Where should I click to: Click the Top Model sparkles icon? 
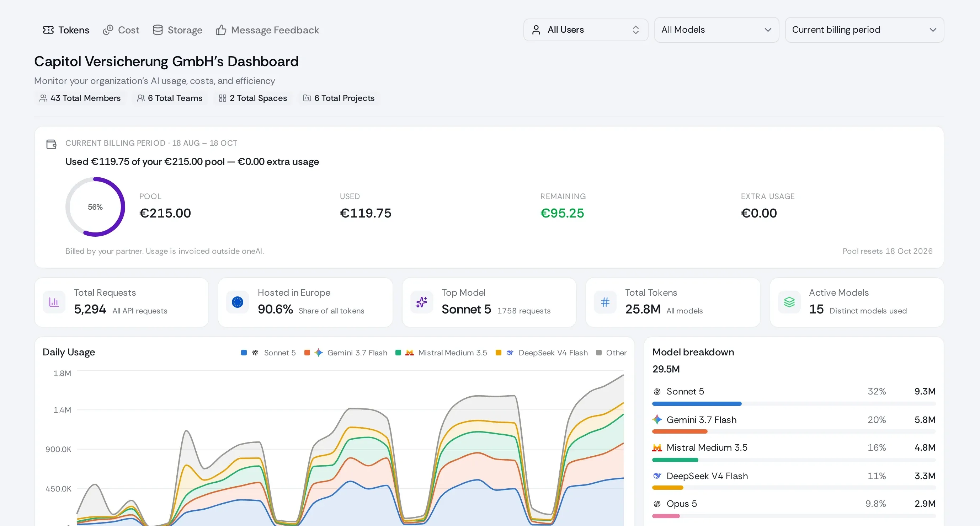421,302
